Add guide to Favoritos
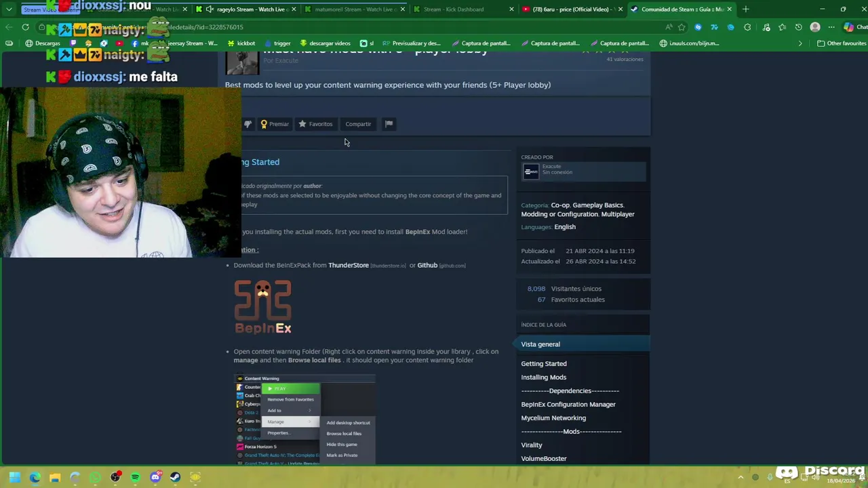The image size is (868, 488). tap(315, 124)
